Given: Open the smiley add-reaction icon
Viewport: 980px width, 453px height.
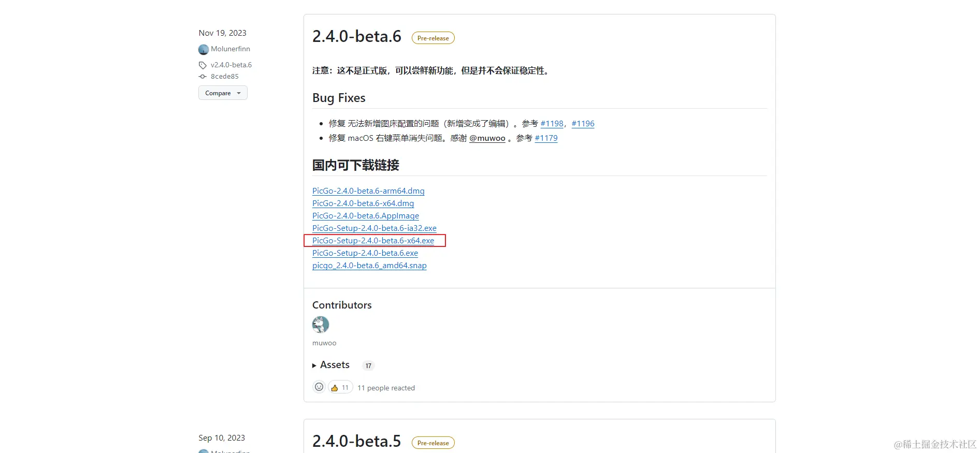Looking at the screenshot, I should tap(319, 387).
